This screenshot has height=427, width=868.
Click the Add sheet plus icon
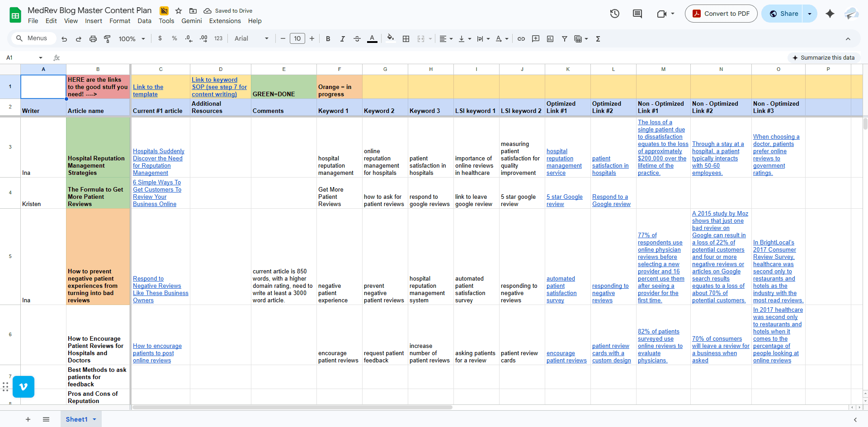click(x=28, y=419)
